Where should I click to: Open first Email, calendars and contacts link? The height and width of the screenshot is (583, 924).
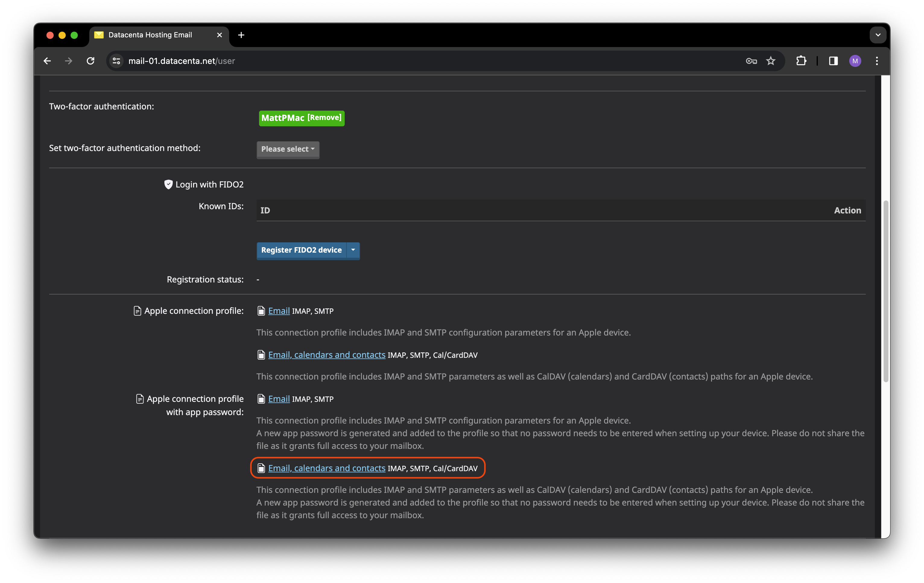(327, 355)
